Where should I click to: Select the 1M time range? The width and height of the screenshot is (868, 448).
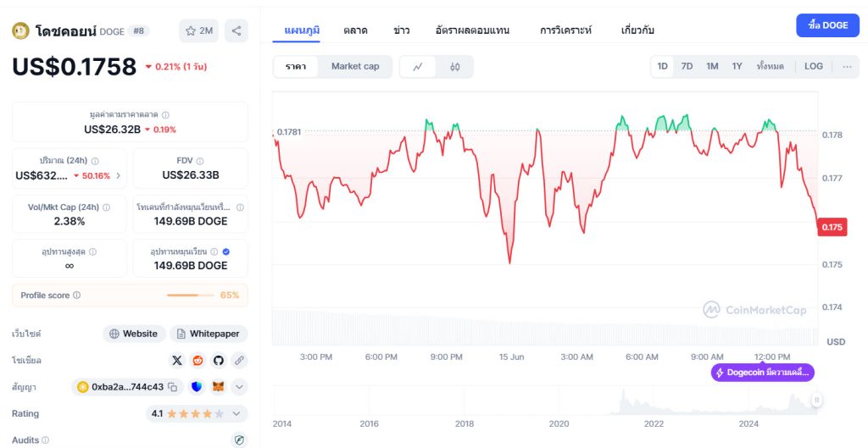tap(712, 66)
